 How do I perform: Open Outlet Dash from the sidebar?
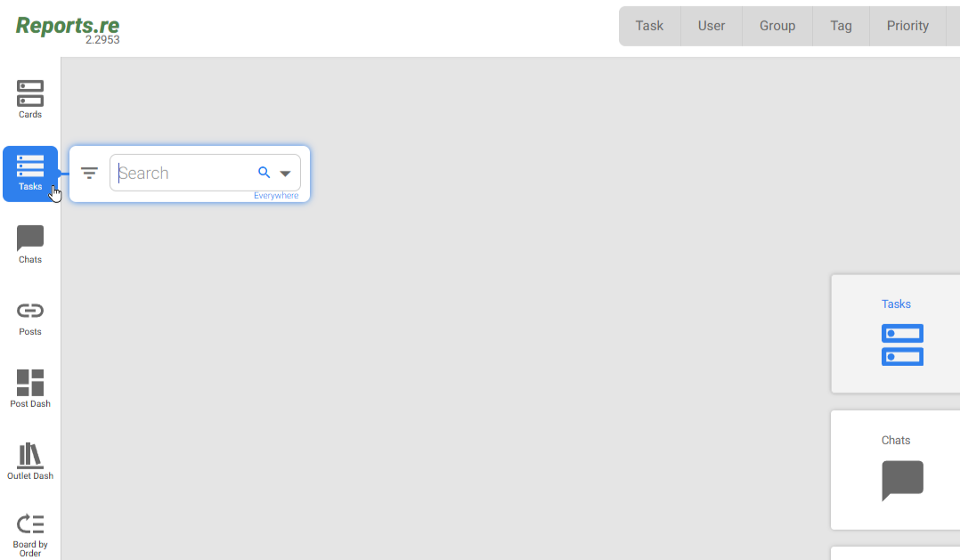(30, 460)
